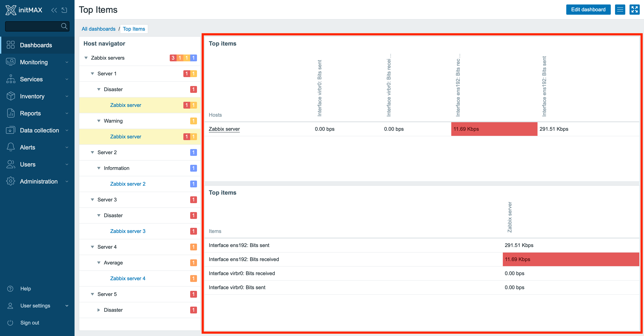The width and height of the screenshot is (644, 336).
Task: Collapse Server 2 tree node
Action: (92, 152)
